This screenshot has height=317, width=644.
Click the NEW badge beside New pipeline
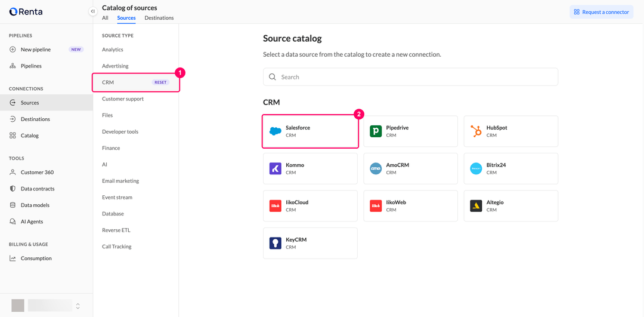pyautogui.click(x=76, y=50)
